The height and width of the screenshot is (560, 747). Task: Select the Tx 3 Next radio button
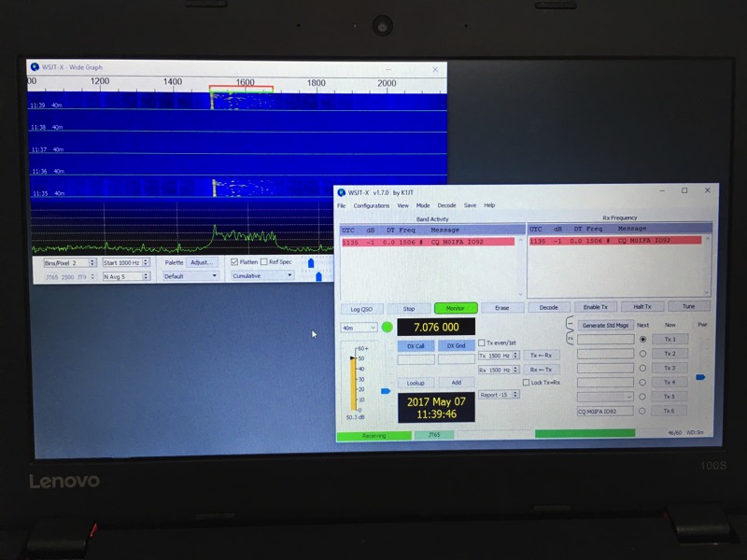pos(642,368)
